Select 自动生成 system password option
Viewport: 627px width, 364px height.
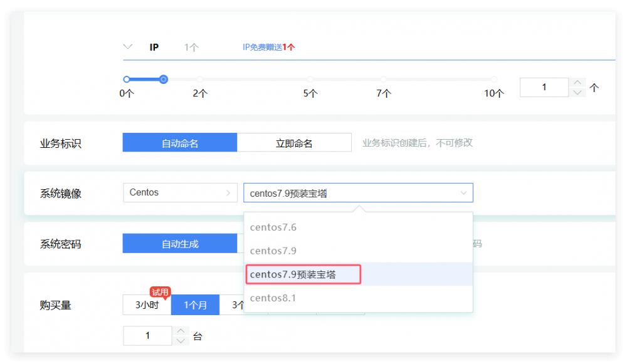[x=180, y=244]
